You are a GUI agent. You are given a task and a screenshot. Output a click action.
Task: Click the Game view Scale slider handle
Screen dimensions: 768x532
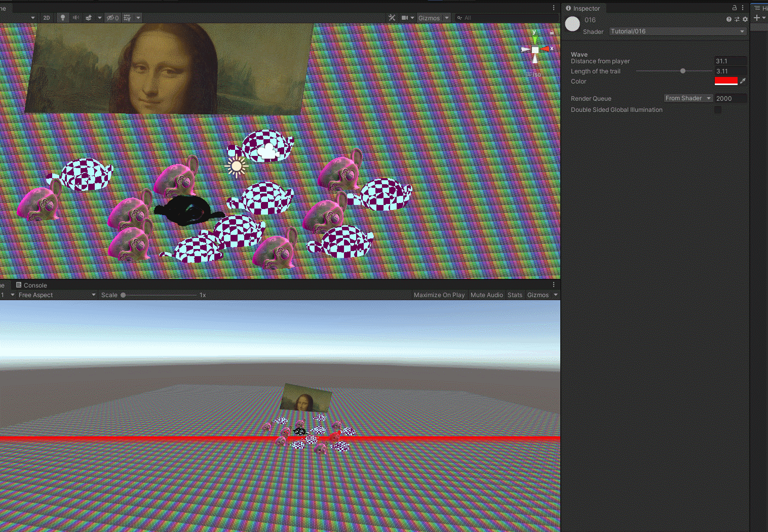point(123,295)
